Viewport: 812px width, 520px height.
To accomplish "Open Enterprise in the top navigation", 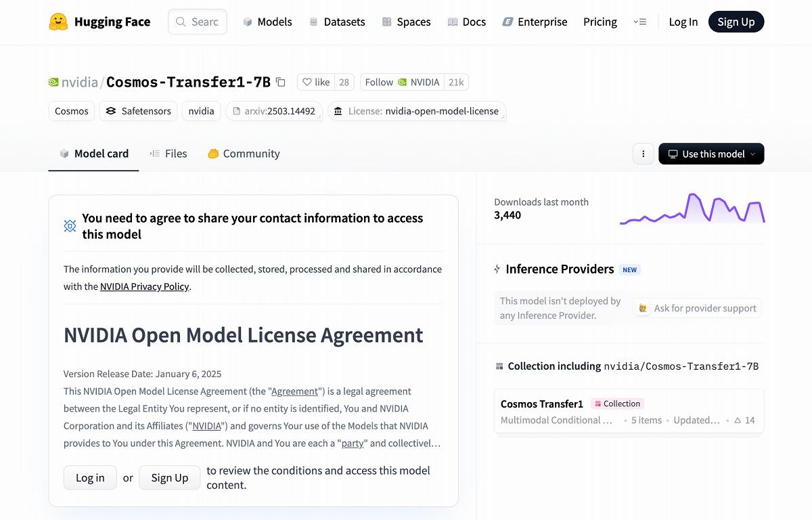I will point(535,22).
